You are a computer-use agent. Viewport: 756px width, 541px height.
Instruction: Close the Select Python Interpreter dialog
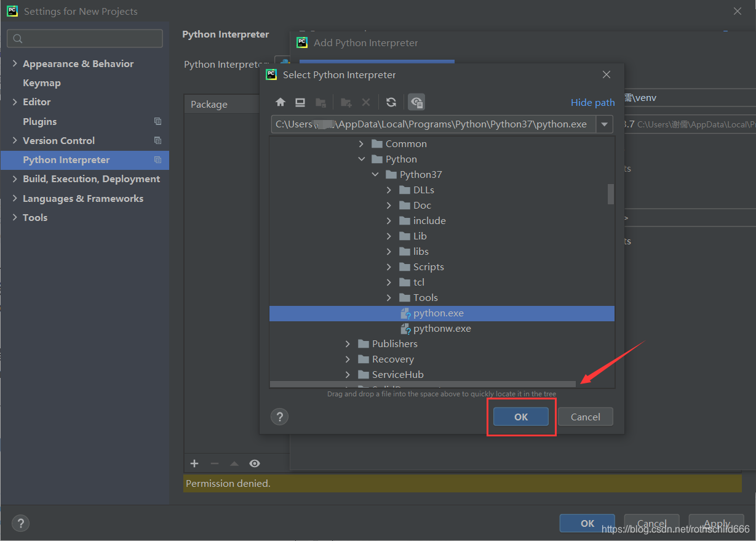pyautogui.click(x=607, y=74)
